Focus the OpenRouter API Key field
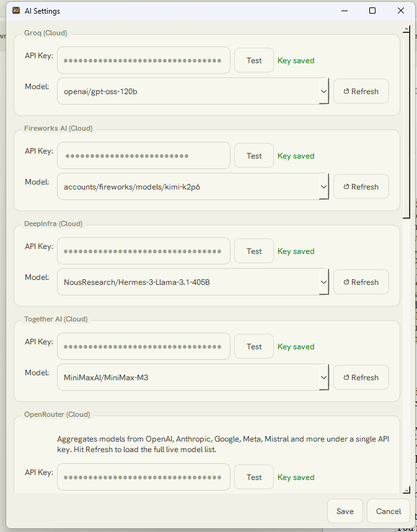The image size is (417, 532). click(144, 477)
